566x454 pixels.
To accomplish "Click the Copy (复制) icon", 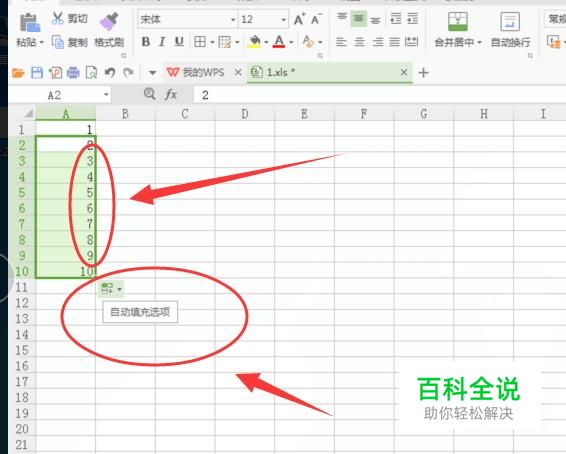I will pyautogui.click(x=58, y=42).
